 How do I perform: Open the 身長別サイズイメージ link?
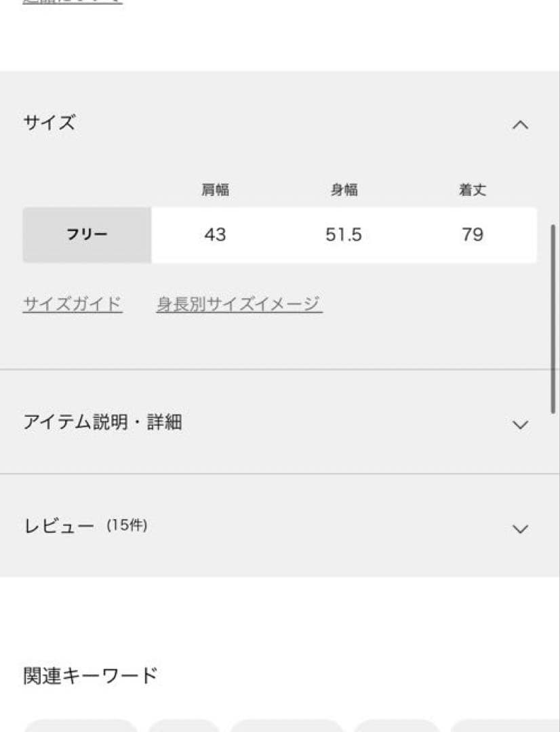(x=241, y=304)
